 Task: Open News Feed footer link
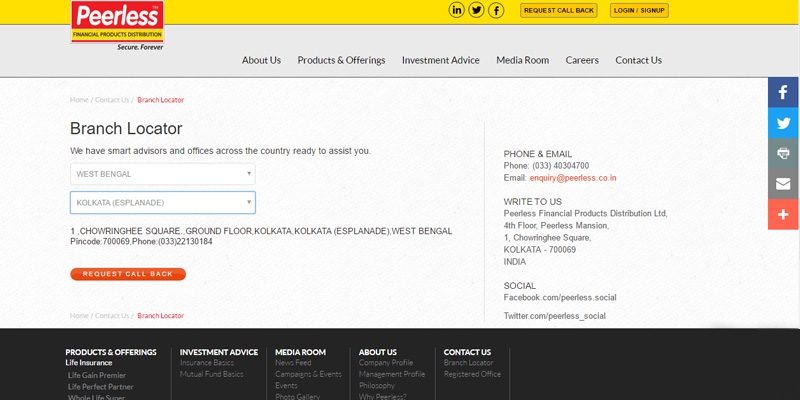coord(293,363)
